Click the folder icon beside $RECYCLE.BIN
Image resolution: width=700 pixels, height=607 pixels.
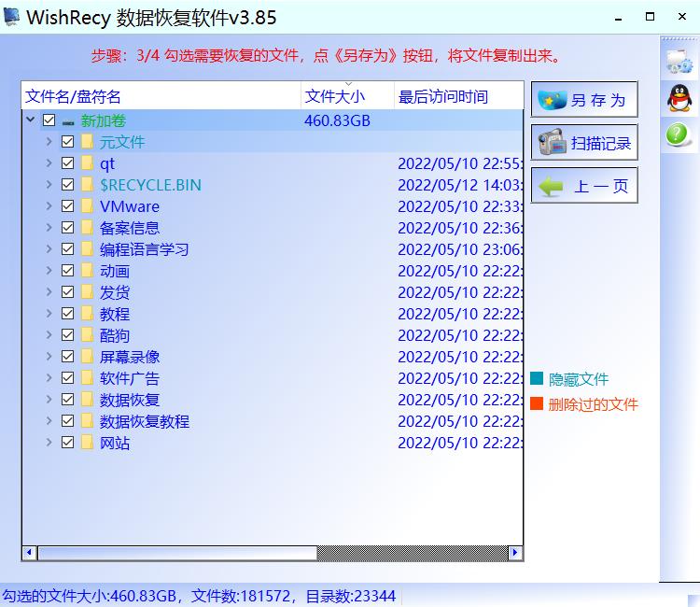(88, 185)
